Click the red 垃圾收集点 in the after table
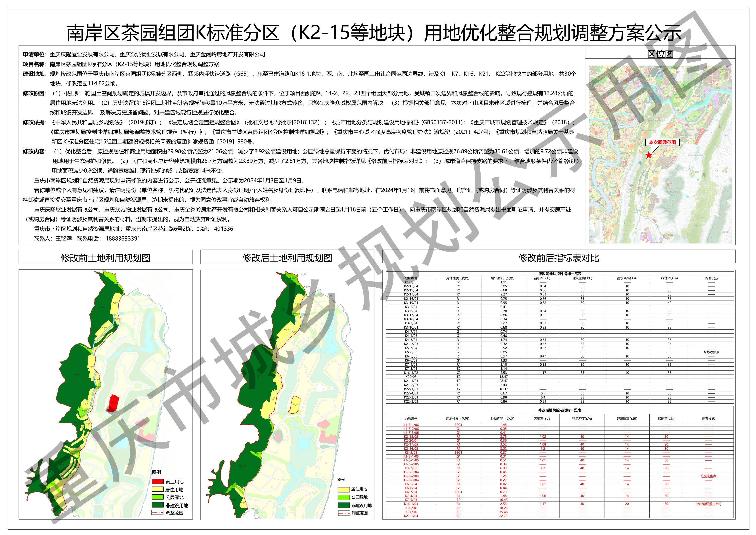756x535 pixels. (708, 476)
